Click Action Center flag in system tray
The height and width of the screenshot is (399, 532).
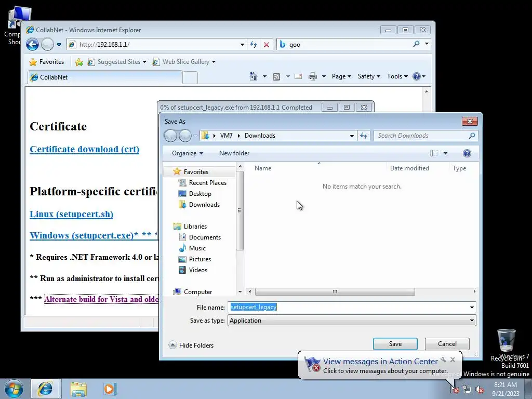pos(455,390)
